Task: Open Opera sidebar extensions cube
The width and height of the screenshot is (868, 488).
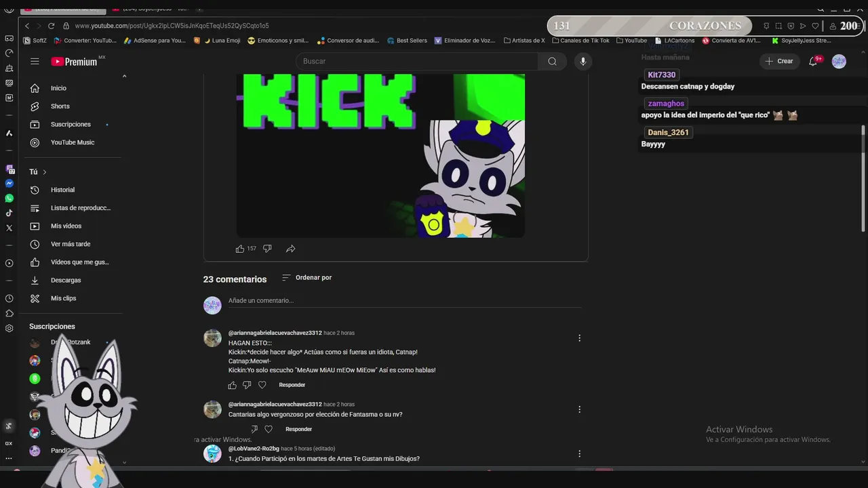Action: [x=9, y=313]
